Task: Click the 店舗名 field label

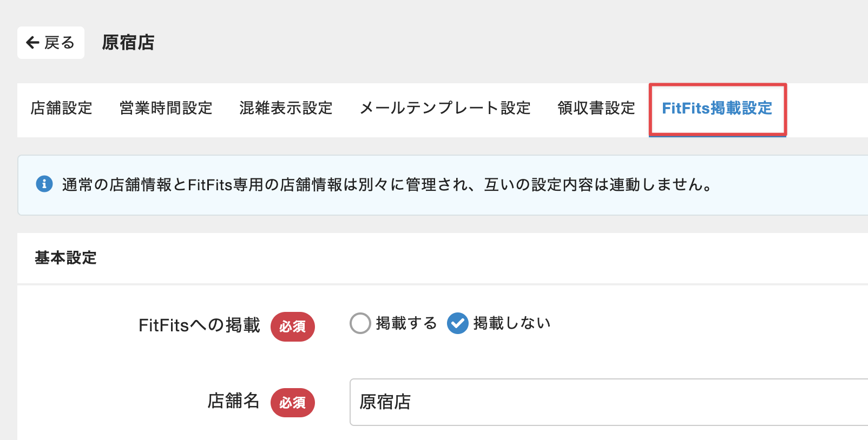Action: pos(233,401)
